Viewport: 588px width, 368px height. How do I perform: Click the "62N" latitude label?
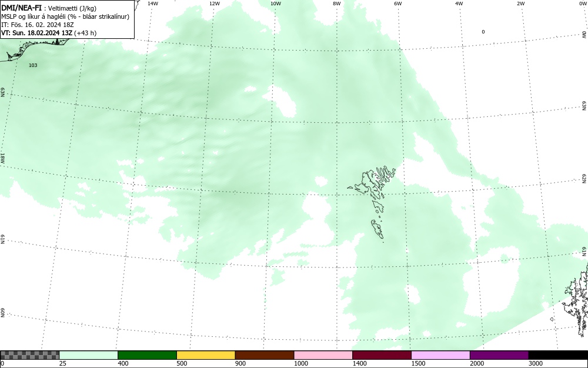(584, 178)
